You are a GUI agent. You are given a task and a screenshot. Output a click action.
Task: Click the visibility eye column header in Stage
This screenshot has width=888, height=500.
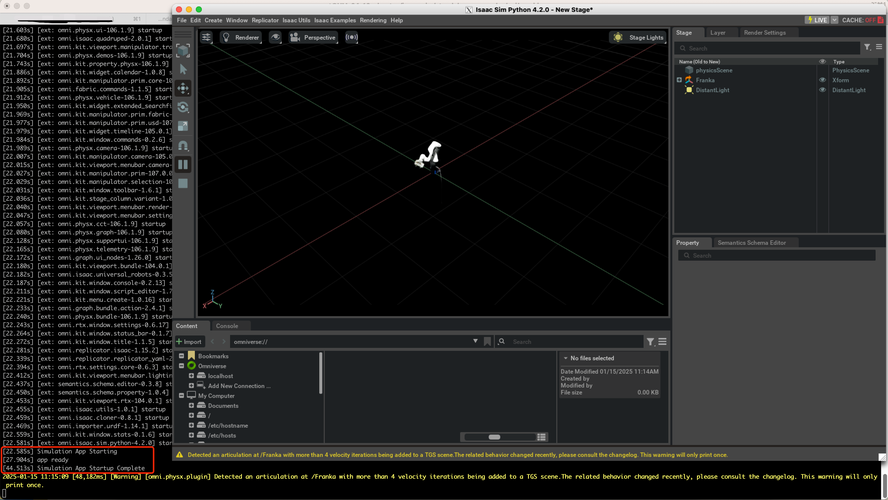tap(822, 61)
